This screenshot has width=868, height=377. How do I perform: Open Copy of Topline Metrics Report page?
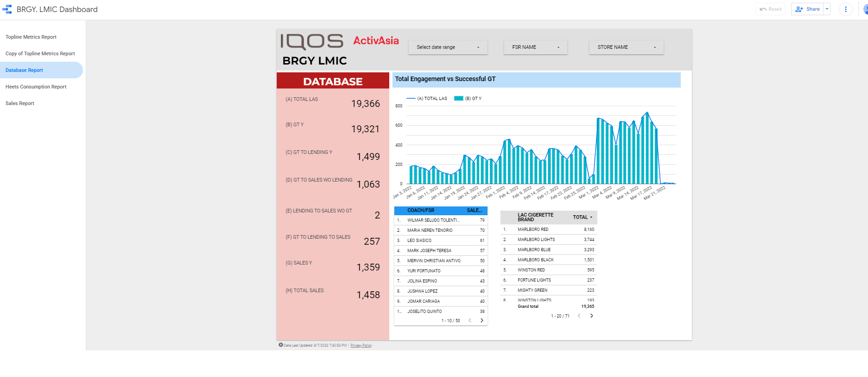(40, 53)
